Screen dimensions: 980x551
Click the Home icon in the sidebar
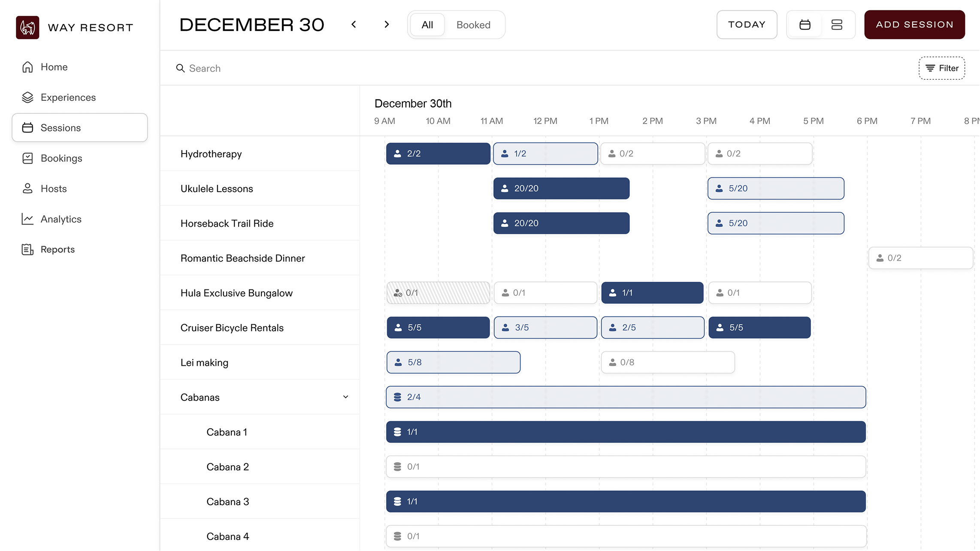click(27, 67)
